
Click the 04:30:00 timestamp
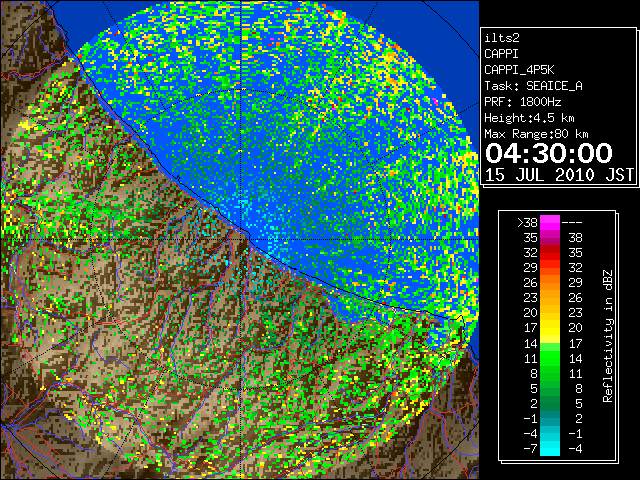coord(549,153)
